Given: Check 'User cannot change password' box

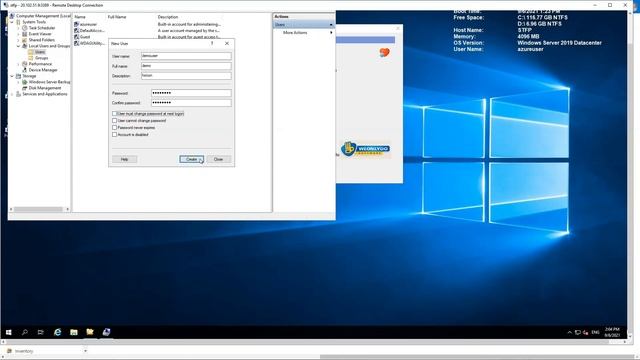Looking at the screenshot, I should click(115, 120).
